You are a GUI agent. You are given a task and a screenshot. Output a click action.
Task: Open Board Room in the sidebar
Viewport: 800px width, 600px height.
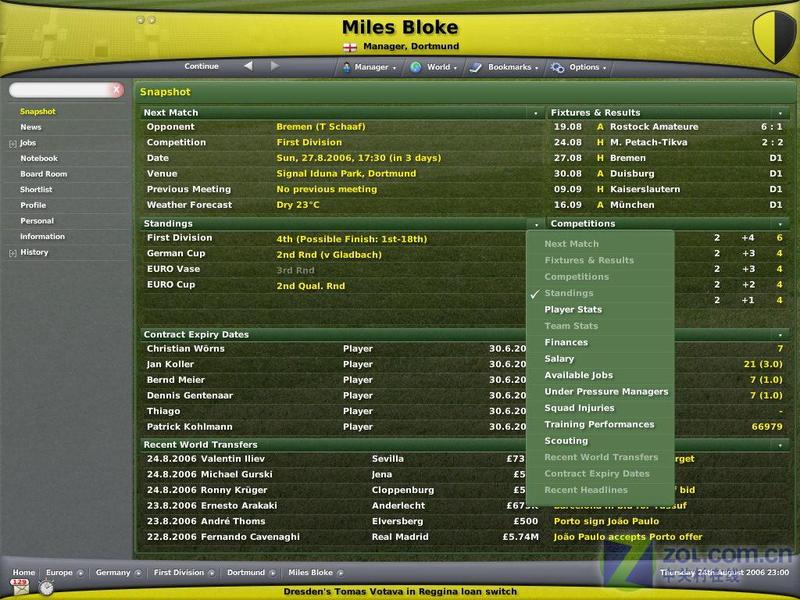pyautogui.click(x=43, y=174)
